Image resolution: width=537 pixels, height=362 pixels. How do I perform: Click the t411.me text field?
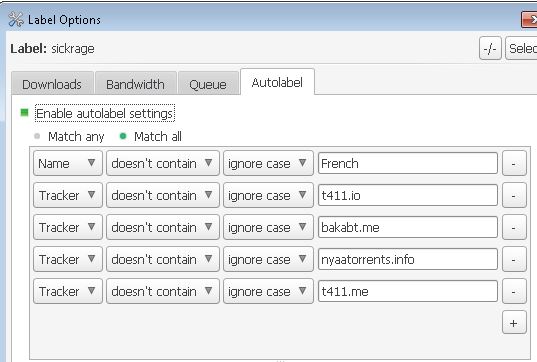point(408,291)
